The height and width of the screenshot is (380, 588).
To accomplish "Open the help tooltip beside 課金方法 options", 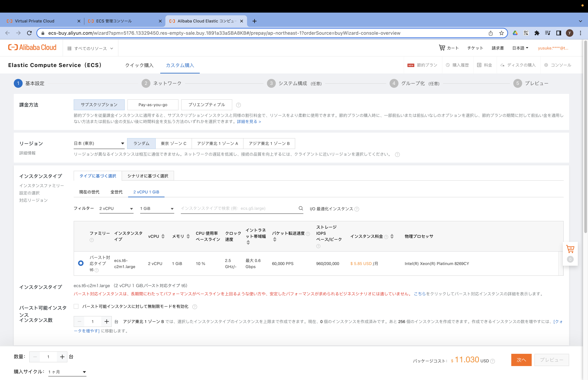I will (x=238, y=105).
